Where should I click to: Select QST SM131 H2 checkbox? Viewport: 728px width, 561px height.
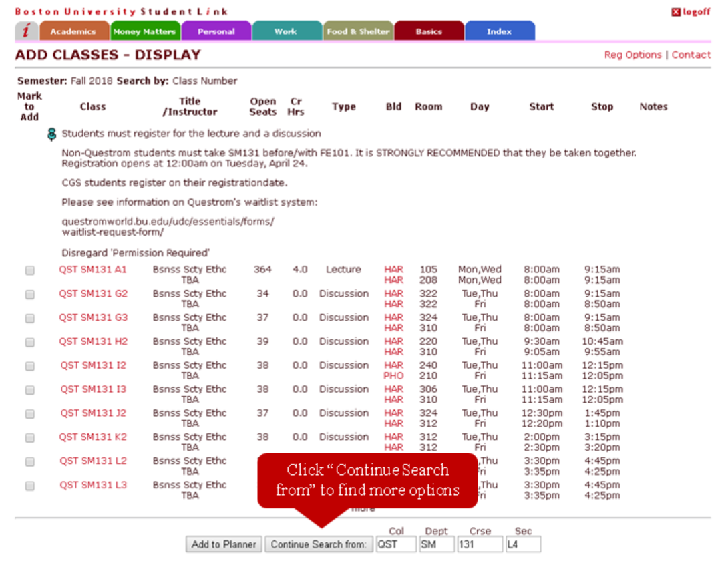29,342
